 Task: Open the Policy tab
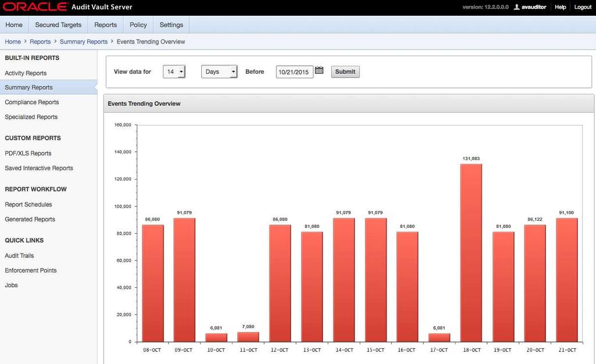tap(139, 24)
